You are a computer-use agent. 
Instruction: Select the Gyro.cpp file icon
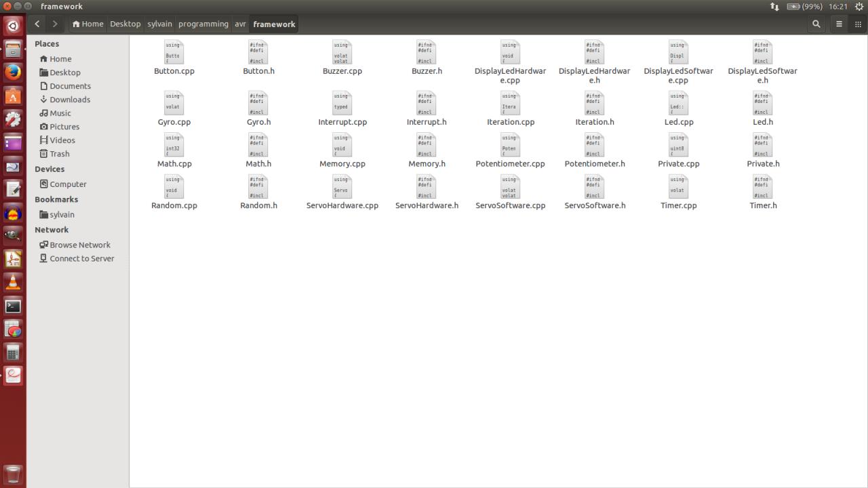tap(174, 104)
